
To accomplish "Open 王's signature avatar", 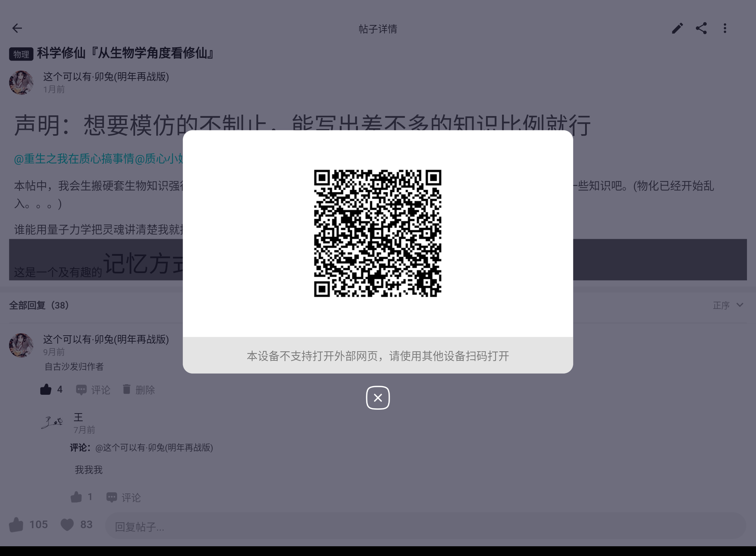I will pyautogui.click(x=52, y=423).
